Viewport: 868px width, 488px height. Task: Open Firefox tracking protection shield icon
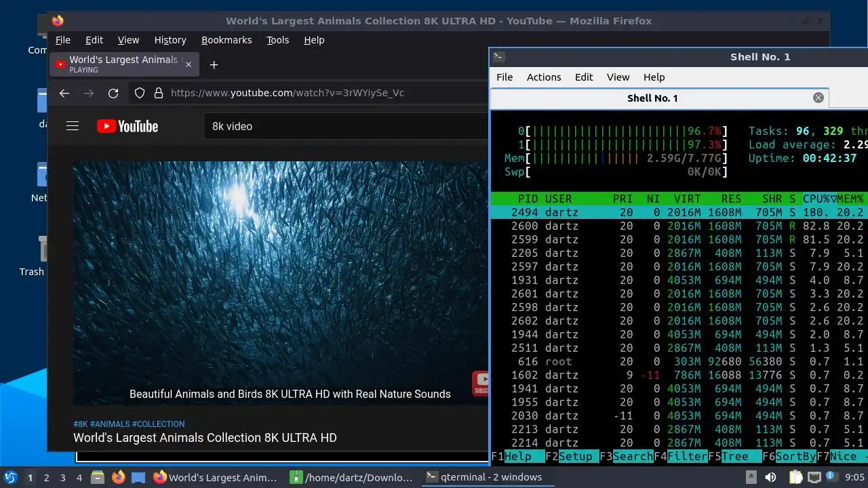pyautogui.click(x=140, y=93)
